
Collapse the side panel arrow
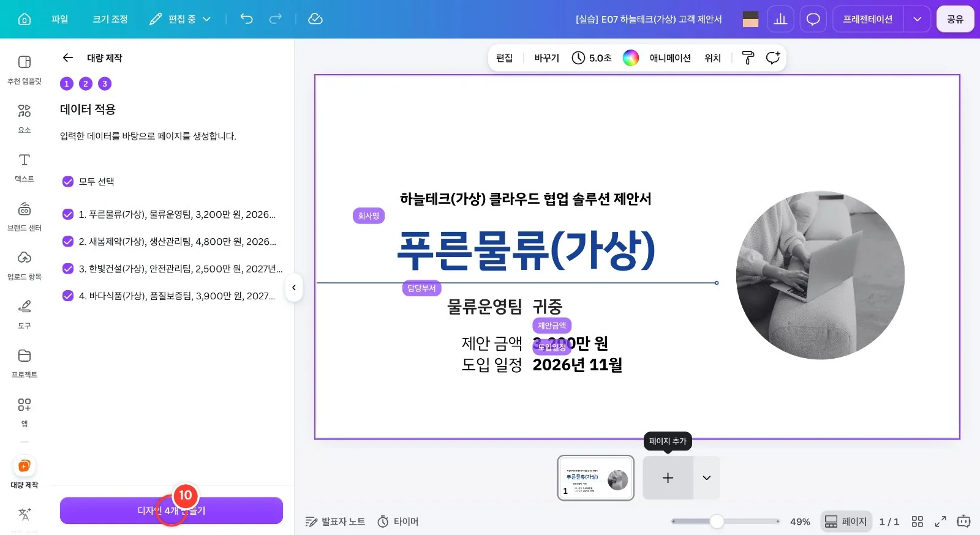(x=294, y=288)
